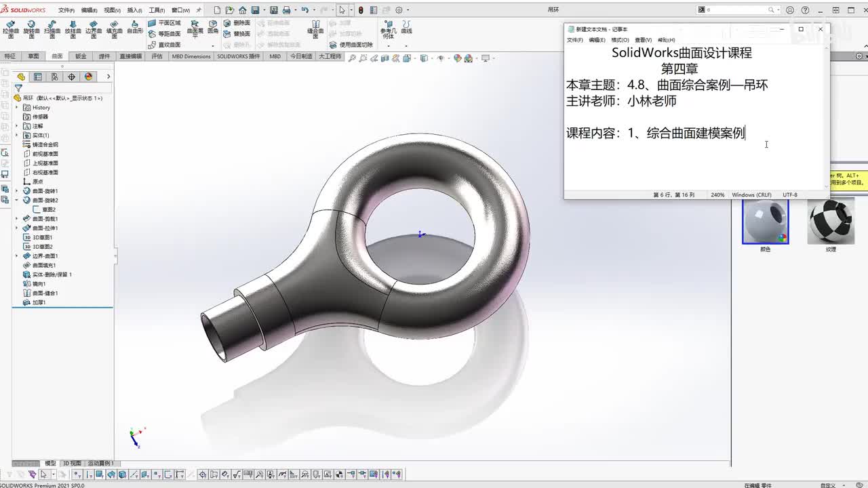Open the 文件 menu in SolidWorks
The image size is (868, 488).
(66, 10)
